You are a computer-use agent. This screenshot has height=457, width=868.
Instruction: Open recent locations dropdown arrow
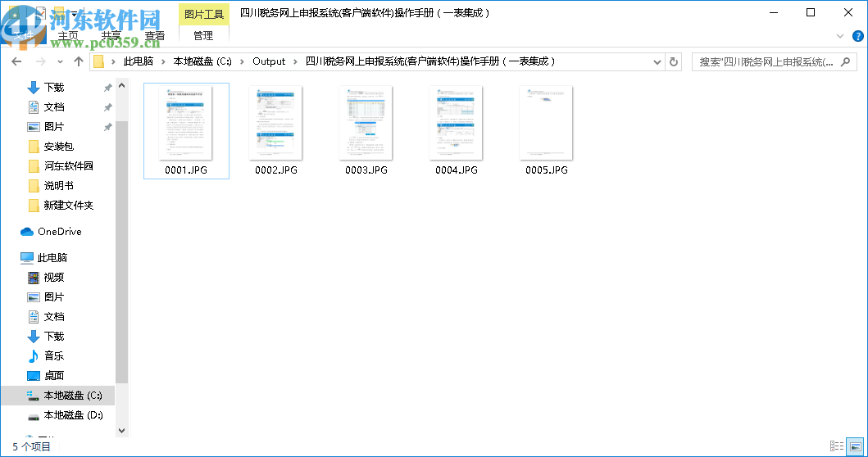coord(60,61)
